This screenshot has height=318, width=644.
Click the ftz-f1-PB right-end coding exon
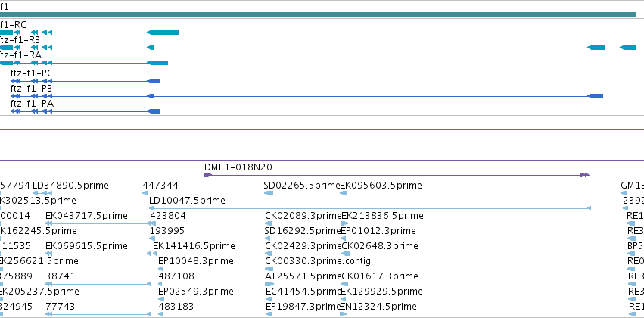595,96
